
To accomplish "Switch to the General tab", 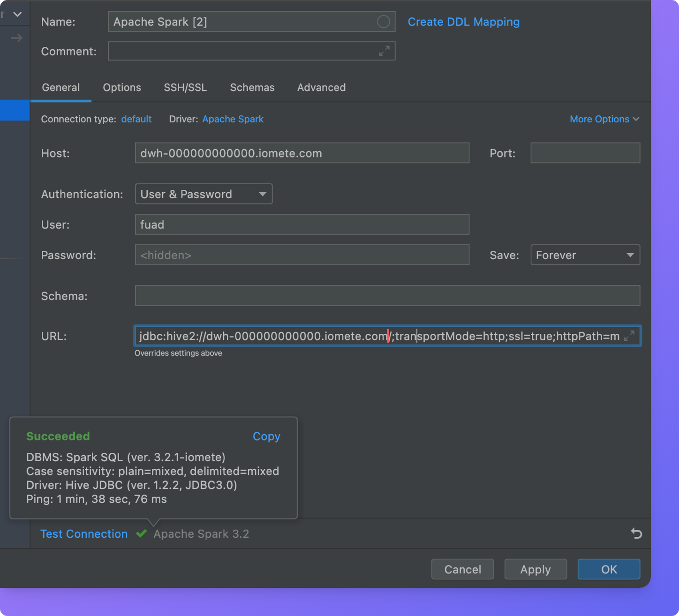I will coord(61,88).
